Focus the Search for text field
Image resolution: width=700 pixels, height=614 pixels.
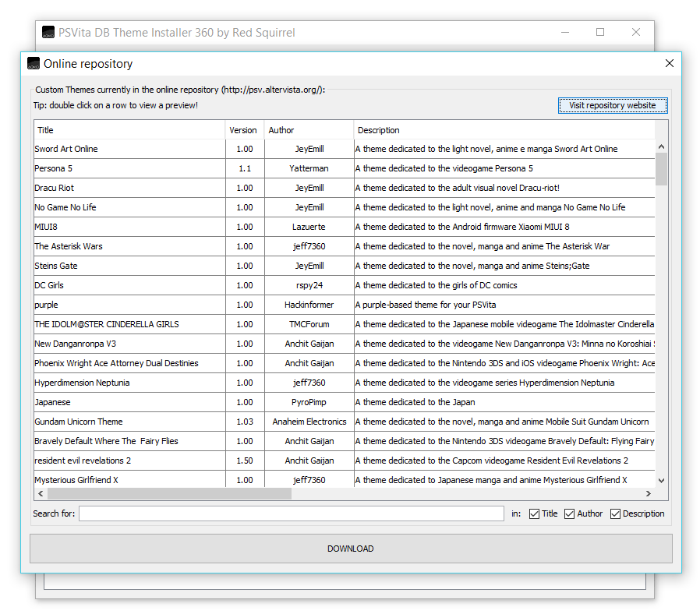[291, 513]
